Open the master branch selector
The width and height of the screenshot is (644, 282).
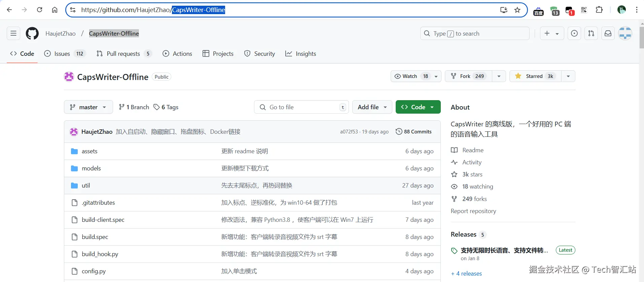click(88, 107)
